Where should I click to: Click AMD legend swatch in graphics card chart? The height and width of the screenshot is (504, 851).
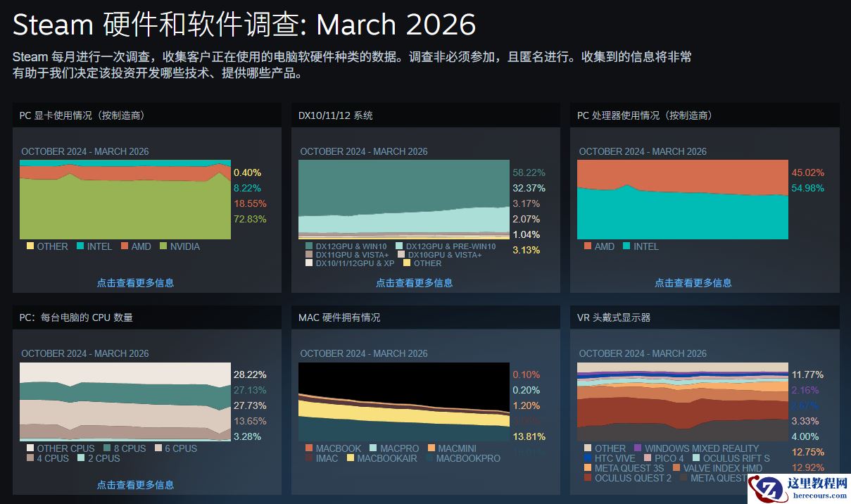124,246
